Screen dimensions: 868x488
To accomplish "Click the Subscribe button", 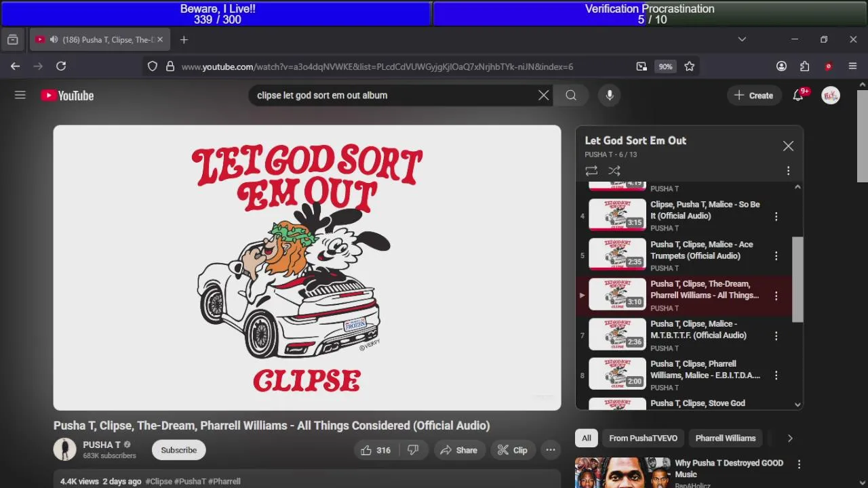I will tap(179, 450).
